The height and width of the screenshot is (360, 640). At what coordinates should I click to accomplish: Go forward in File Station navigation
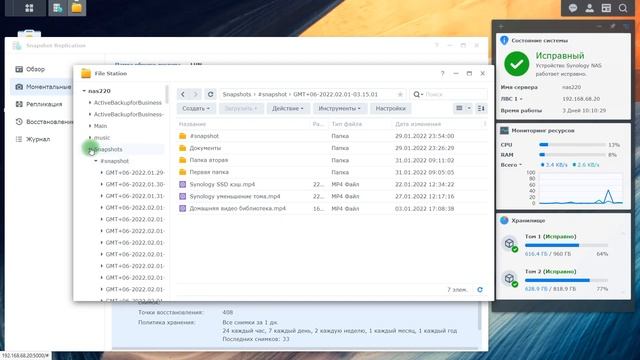(x=196, y=94)
